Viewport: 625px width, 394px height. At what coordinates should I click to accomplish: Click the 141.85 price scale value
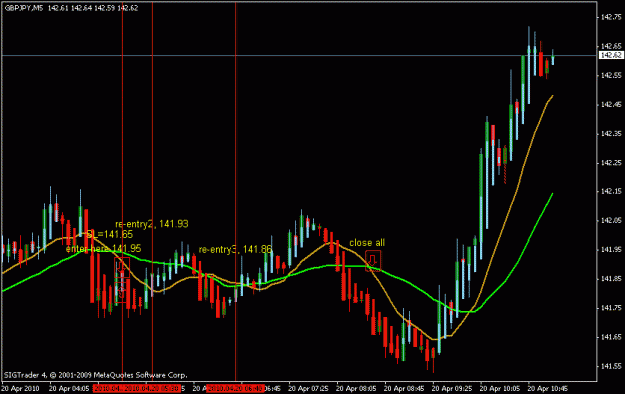(x=611, y=279)
